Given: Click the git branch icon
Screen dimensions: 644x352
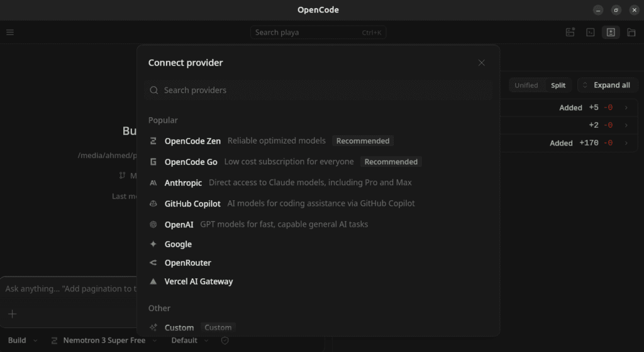Looking at the screenshot, I should [122, 176].
